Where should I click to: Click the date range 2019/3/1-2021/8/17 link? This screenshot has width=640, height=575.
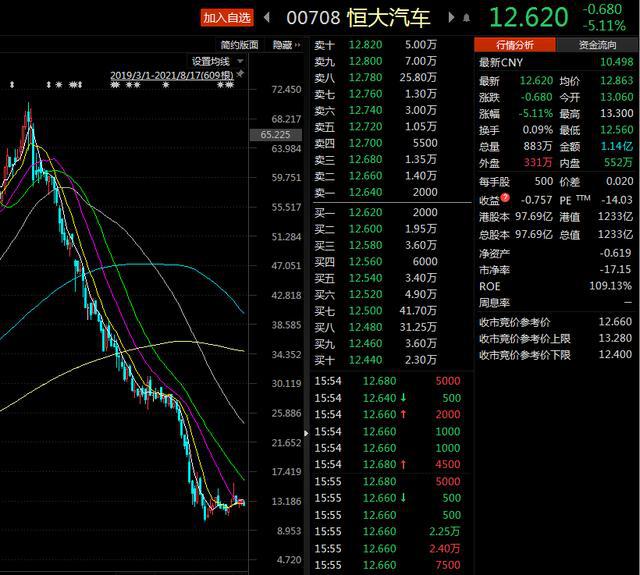(171, 75)
